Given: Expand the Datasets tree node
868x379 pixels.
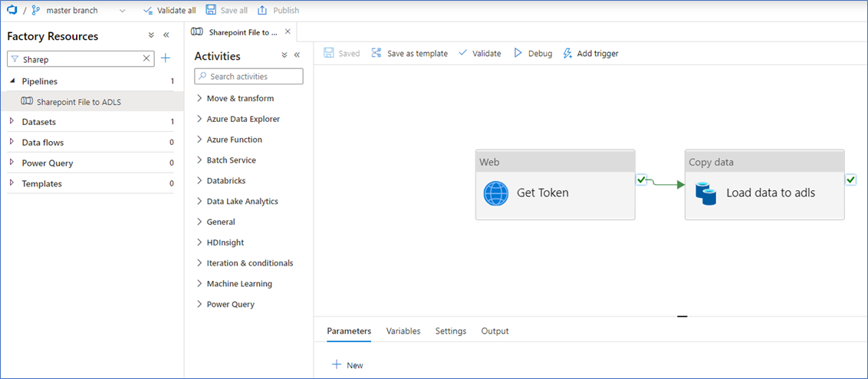Looking at the screenshot, I should click(x=12, y=122).
